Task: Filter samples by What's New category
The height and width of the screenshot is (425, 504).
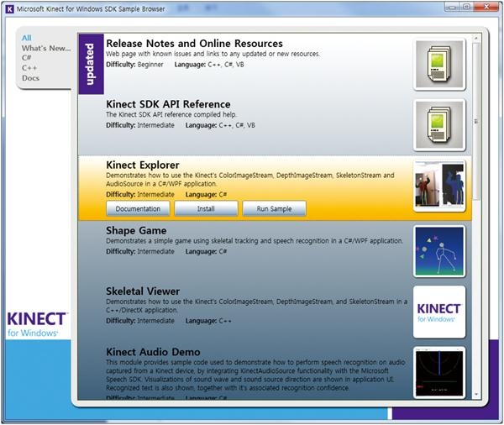Action: point(46,49)
